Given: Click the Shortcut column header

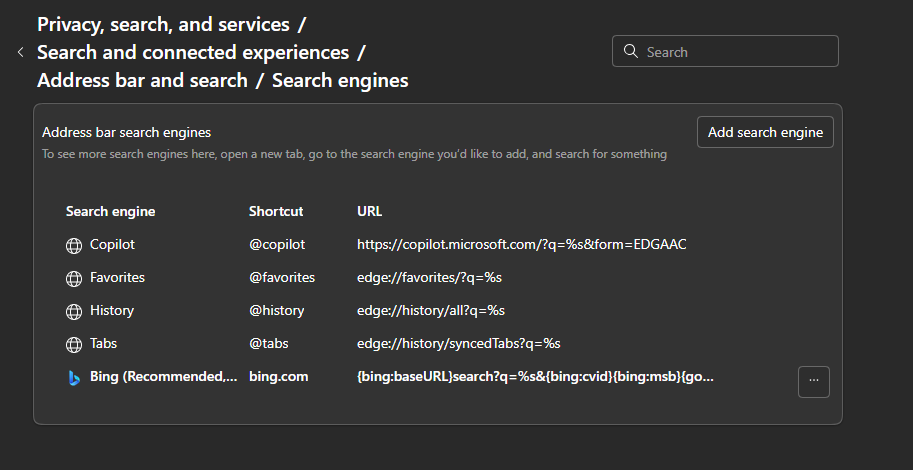Looking at the screenshot, I should tap(276, 211).
